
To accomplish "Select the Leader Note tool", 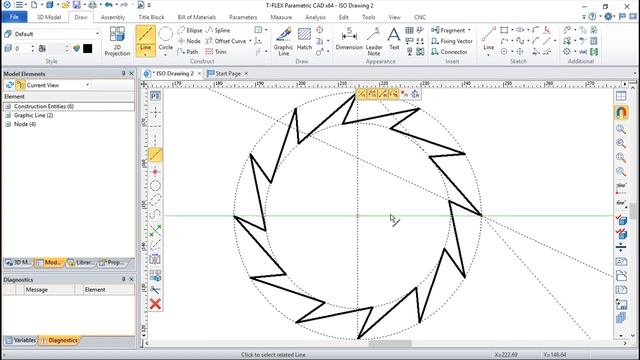I will coord(373,41).
